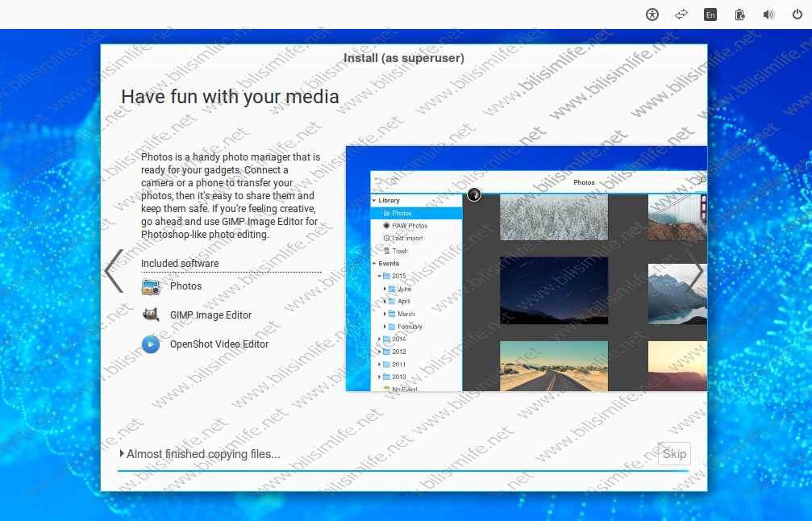
Task: Expand the February events folder
Action: 385,327
